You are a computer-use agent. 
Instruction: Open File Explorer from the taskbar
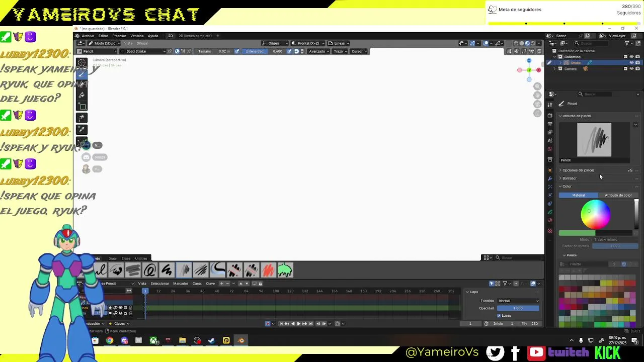pyautogui.click(x=182, y=340)
